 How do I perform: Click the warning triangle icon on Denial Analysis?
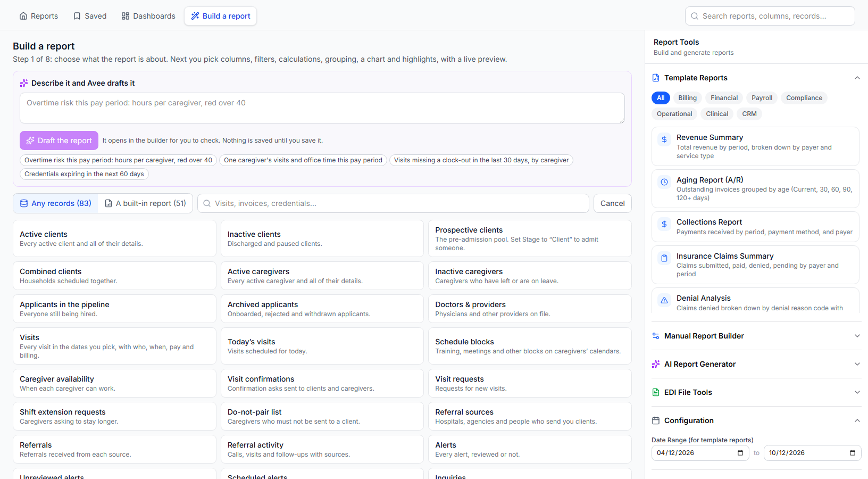click(x=664, y=300)
